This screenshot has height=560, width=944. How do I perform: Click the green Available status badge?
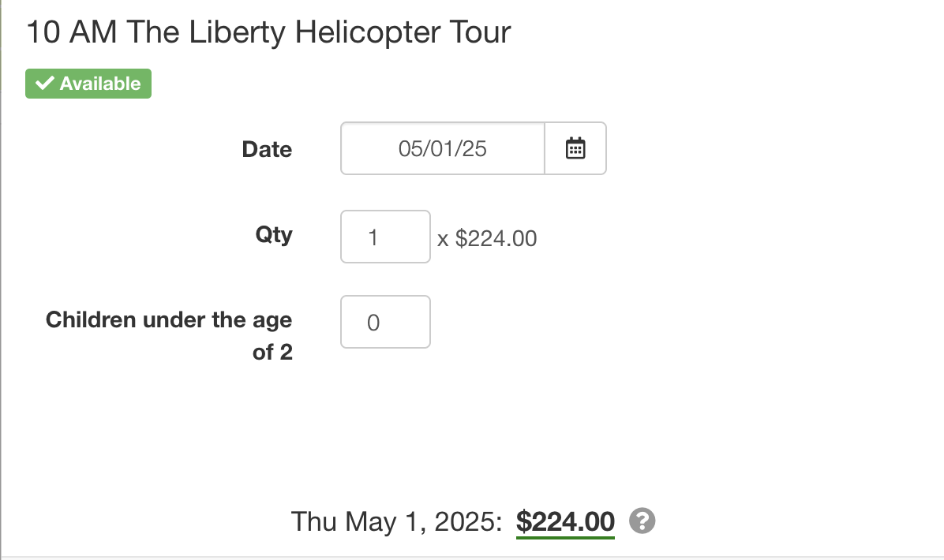pos(88,84)
